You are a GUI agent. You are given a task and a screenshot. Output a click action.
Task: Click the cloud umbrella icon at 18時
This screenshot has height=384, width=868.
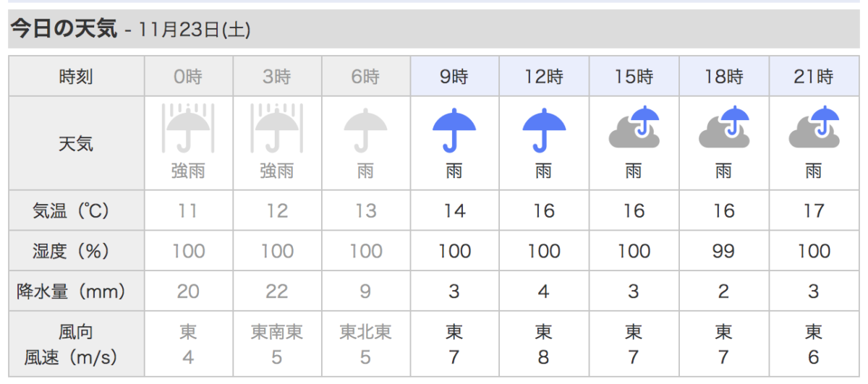(x=723, y=127)
